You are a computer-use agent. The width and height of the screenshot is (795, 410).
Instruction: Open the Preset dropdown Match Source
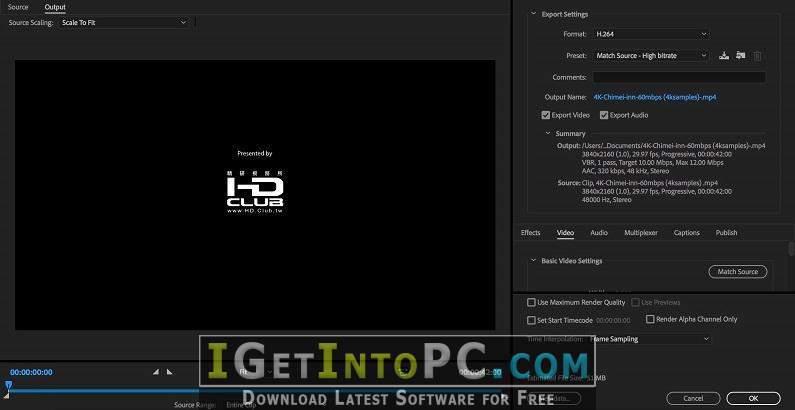[x=651, y=56]
